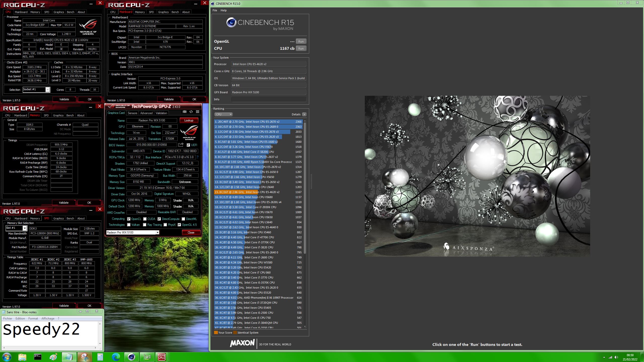The image size is (644, 362).
Task: Toggle the CUDA checkbox
Action: pyautogui.click(x=145, y=219)
